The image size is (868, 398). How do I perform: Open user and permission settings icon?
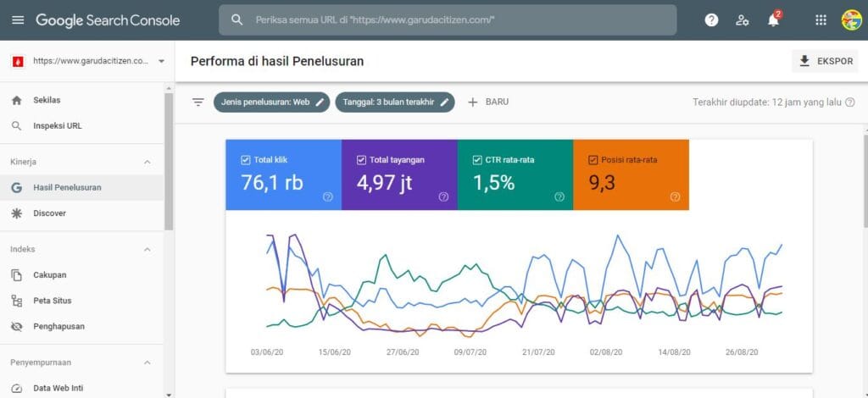[x=743, y=20]
